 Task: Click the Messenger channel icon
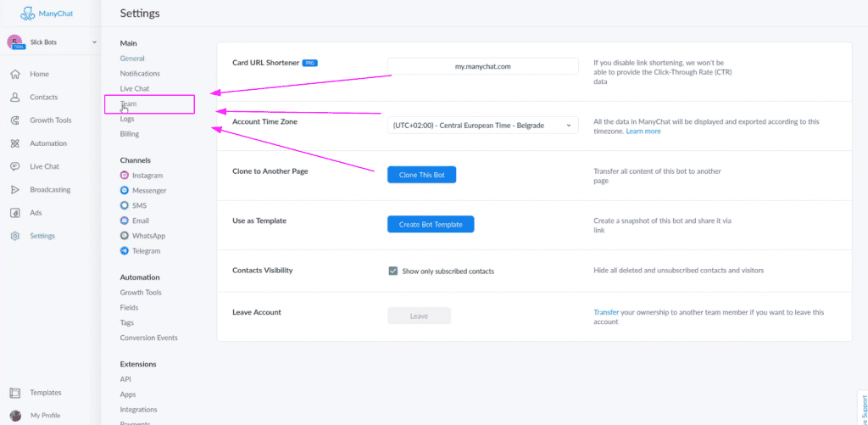pos(125,191)
